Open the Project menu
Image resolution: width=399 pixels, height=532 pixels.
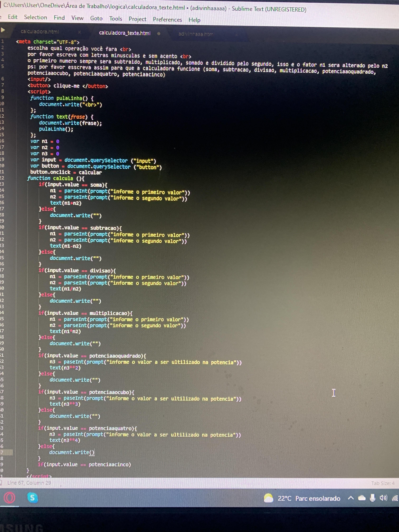tap(137, 19)
